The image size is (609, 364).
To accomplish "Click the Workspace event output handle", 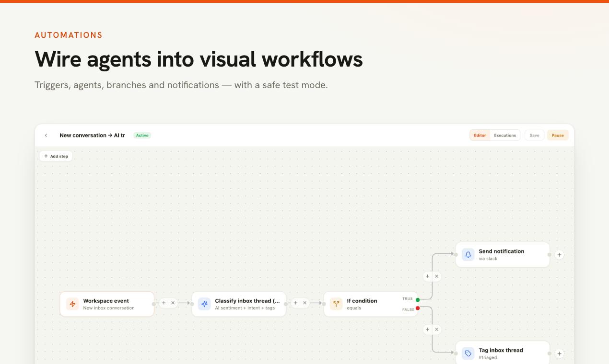I will (x=154, y=304).
